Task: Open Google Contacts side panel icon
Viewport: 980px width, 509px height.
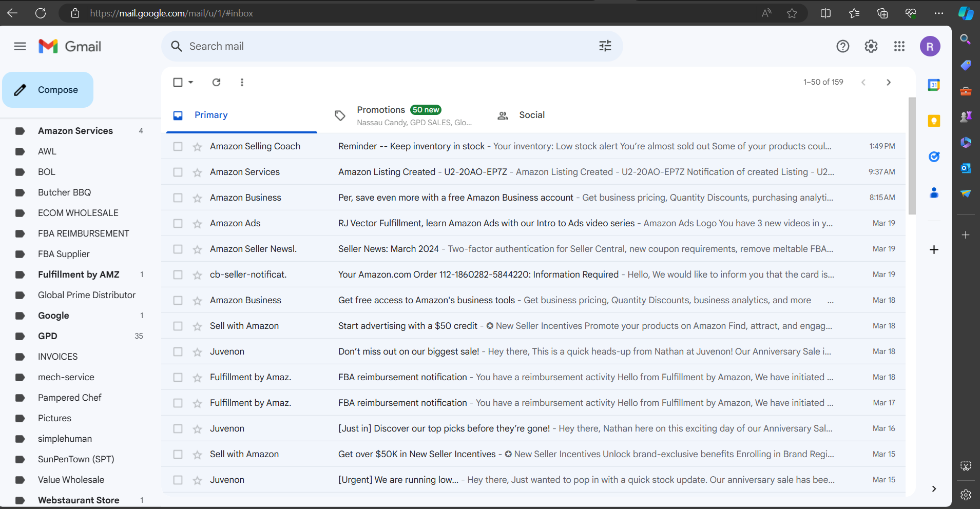Action: 934,193
